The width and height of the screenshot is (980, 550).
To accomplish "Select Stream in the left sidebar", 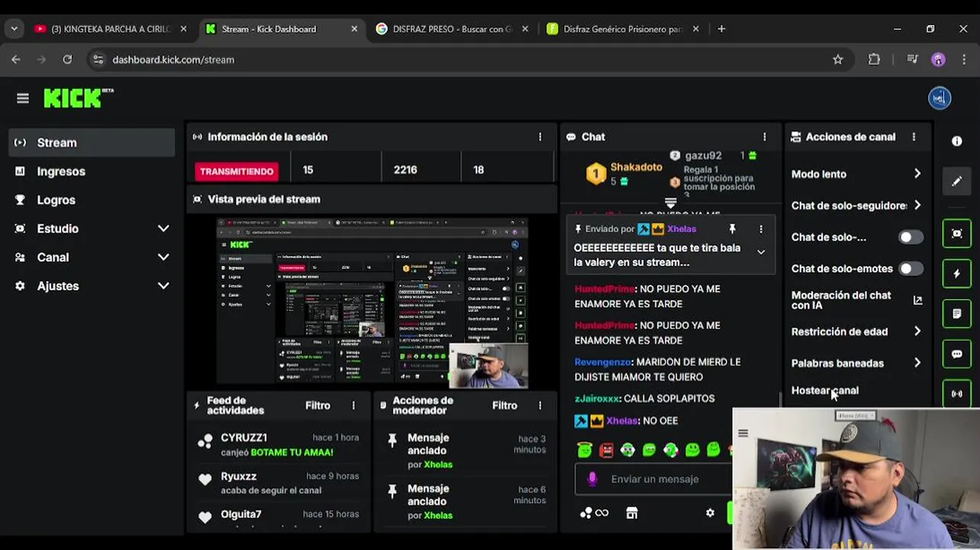I will pyautogui.click(x=92, y=143).
